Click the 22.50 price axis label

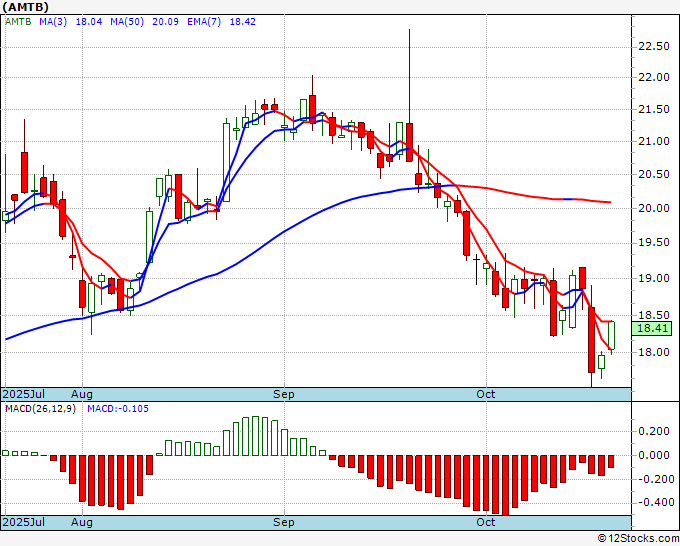point(654,47)
